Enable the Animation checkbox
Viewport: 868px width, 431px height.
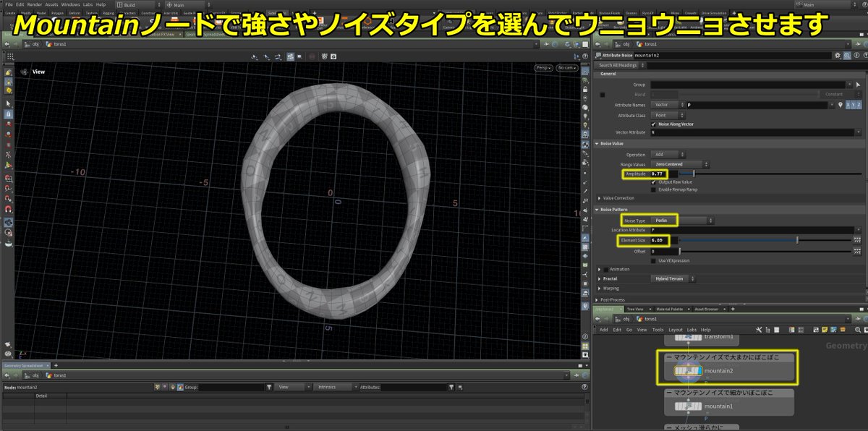click(606, 269)
